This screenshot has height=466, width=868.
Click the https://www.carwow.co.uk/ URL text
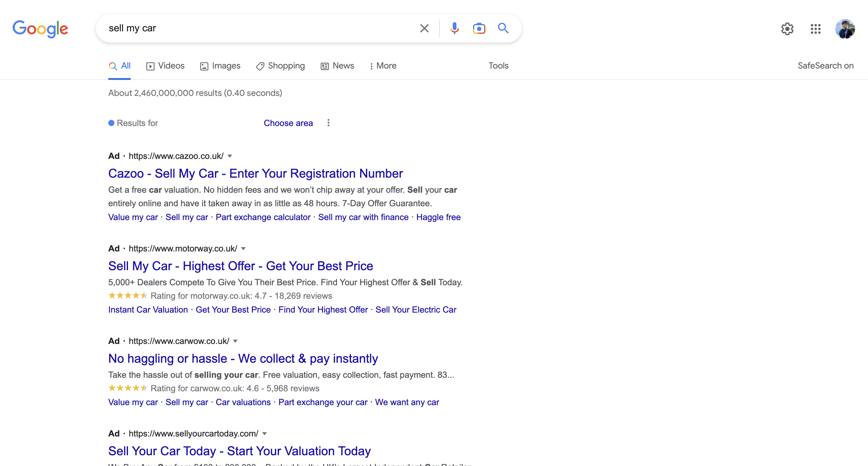coord(179,342)
